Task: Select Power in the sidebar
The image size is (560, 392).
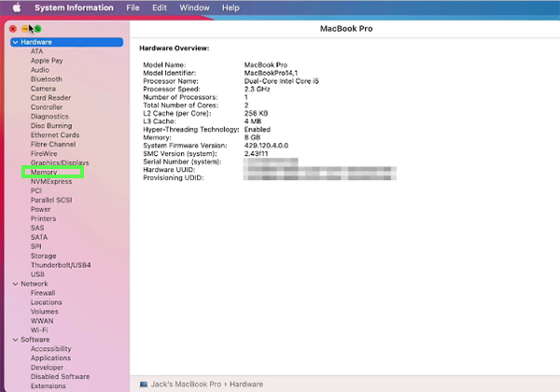Action: pos(41,209)
